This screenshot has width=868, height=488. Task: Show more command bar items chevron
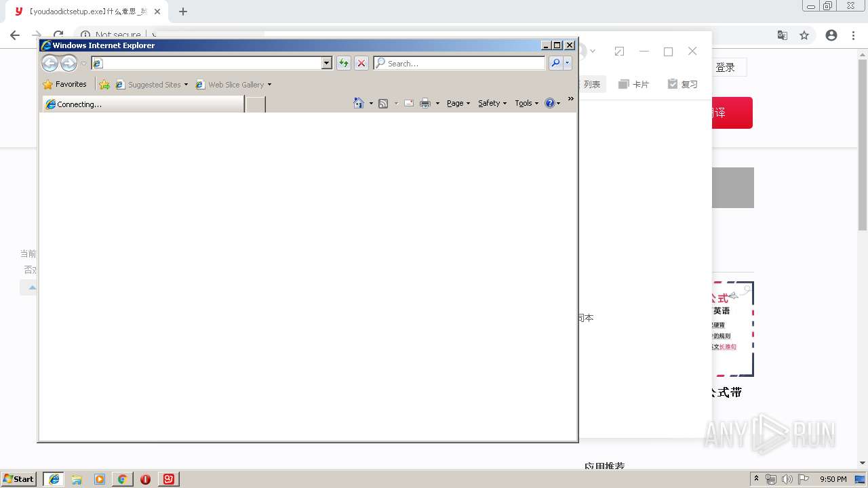(571, 99)
